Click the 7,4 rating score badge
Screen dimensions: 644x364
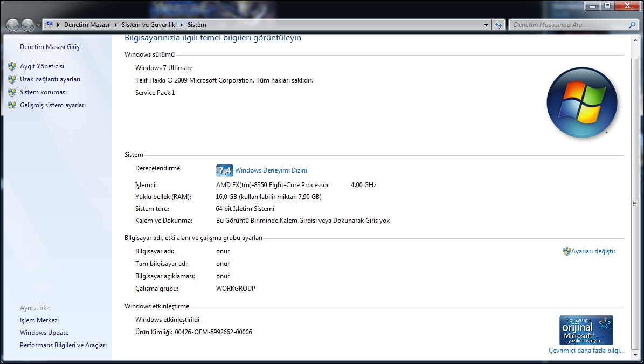point(224,170)
